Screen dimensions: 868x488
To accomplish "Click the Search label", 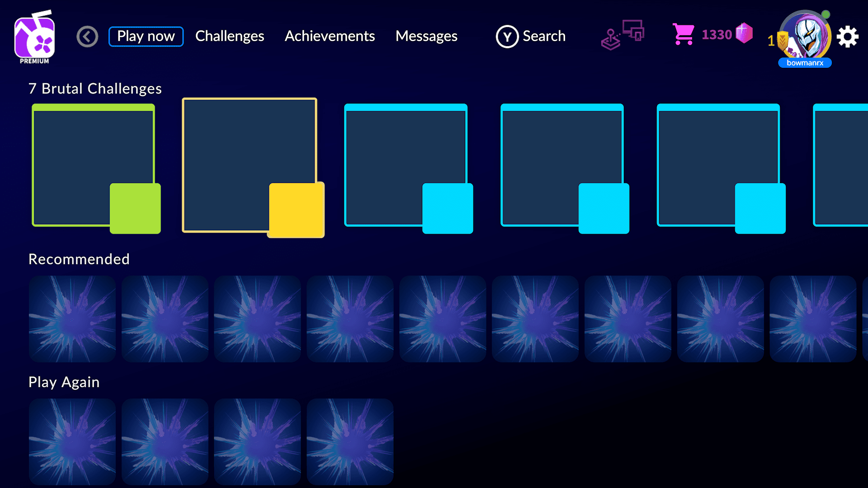I will pyautogui.click(x=544, y=36).
